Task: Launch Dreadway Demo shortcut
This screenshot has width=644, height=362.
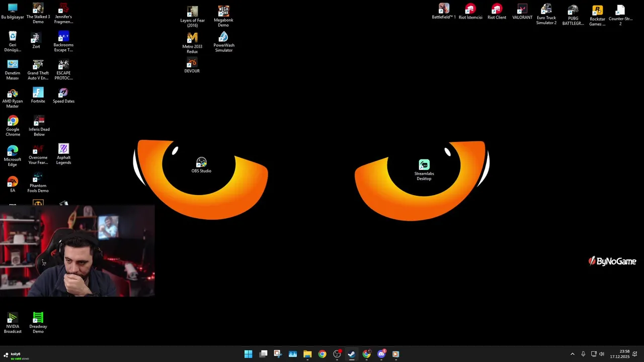Action: click(x=38, y=323)
